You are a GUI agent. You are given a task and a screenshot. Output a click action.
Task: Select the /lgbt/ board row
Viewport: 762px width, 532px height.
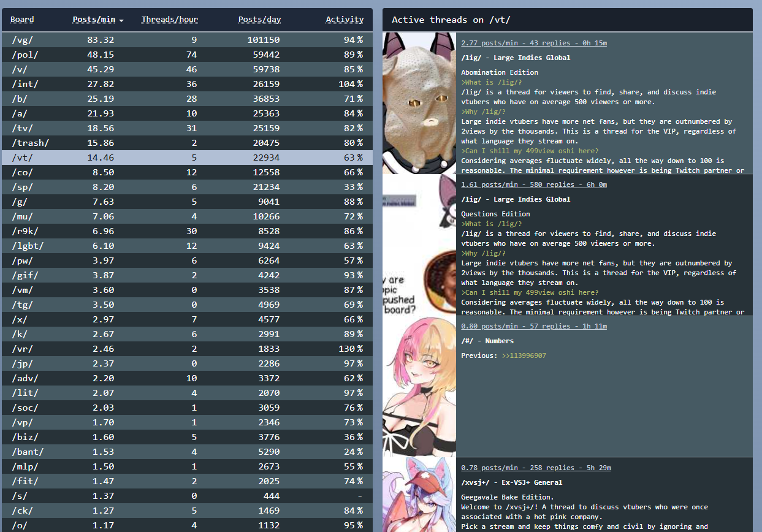click(x=187, y=246)
